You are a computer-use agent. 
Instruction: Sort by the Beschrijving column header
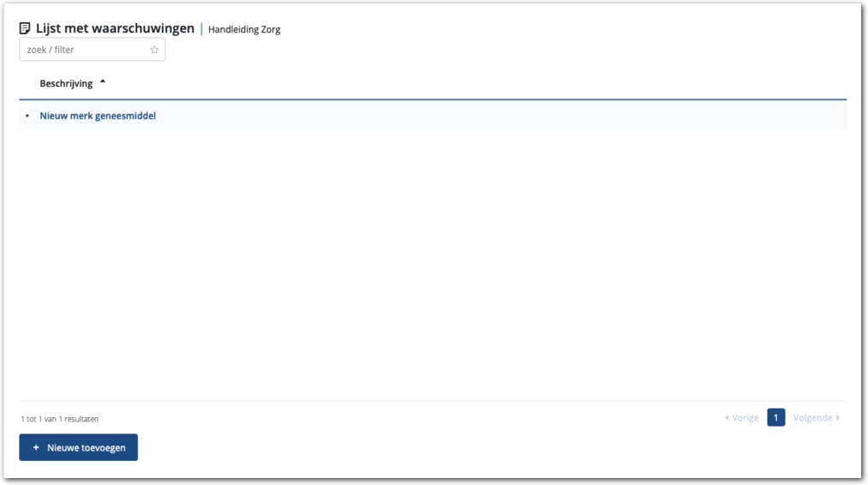pos(66,83)
